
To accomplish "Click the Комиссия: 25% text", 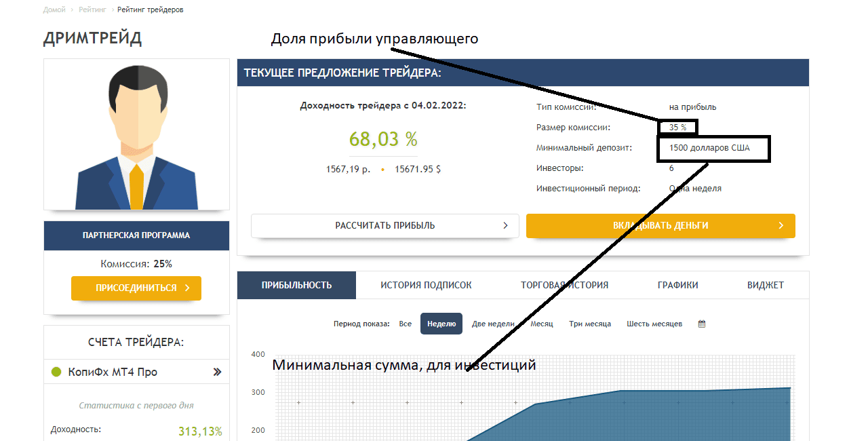I will pos(136,264).
